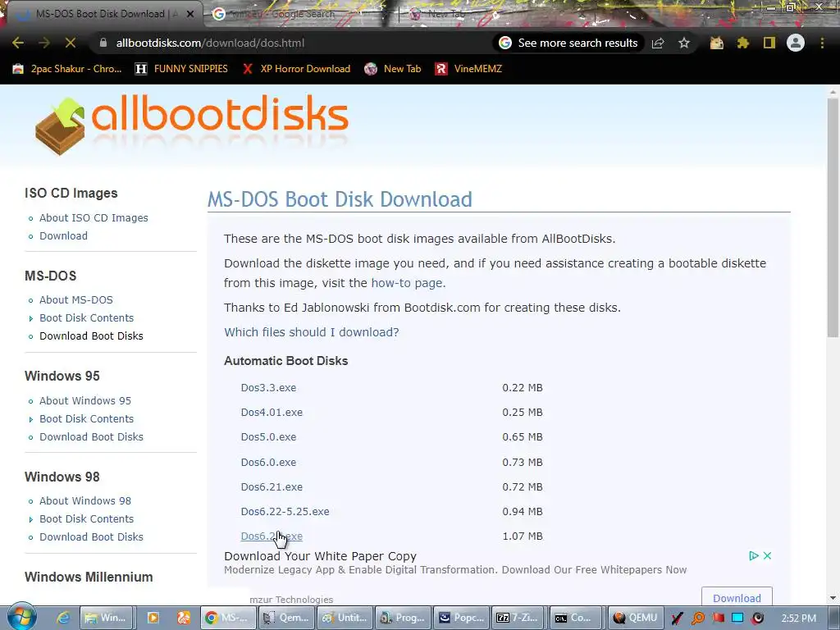Open the media player taskbar icon

[x=153, y=618]
